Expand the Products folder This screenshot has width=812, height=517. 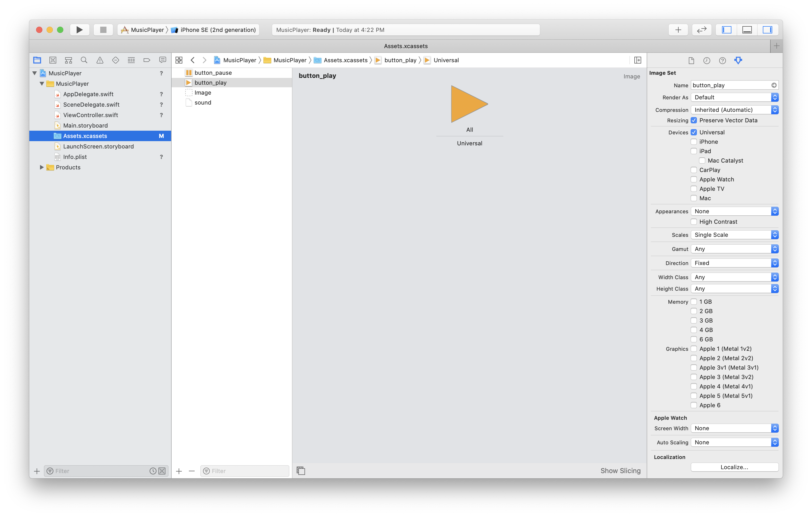point(42,167)
